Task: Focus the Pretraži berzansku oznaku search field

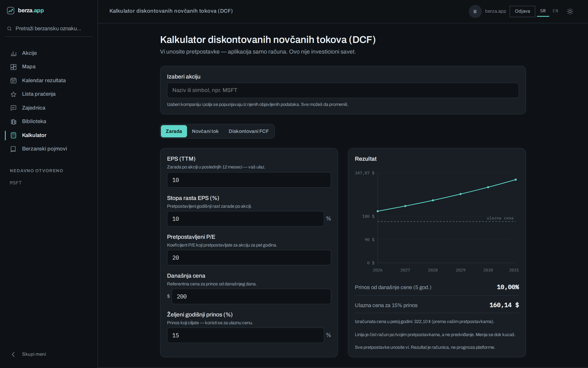Action: coord(49,29)
